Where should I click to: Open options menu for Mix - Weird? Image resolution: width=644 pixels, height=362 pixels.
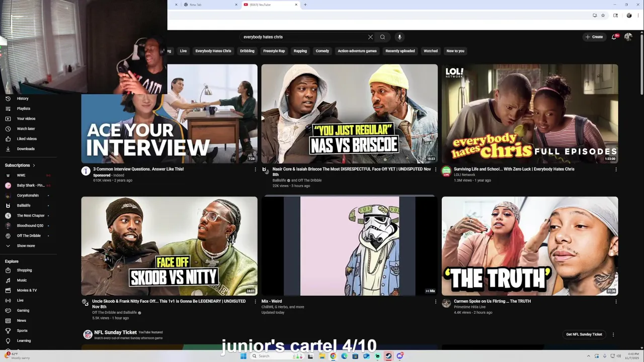tap(436, 302)
